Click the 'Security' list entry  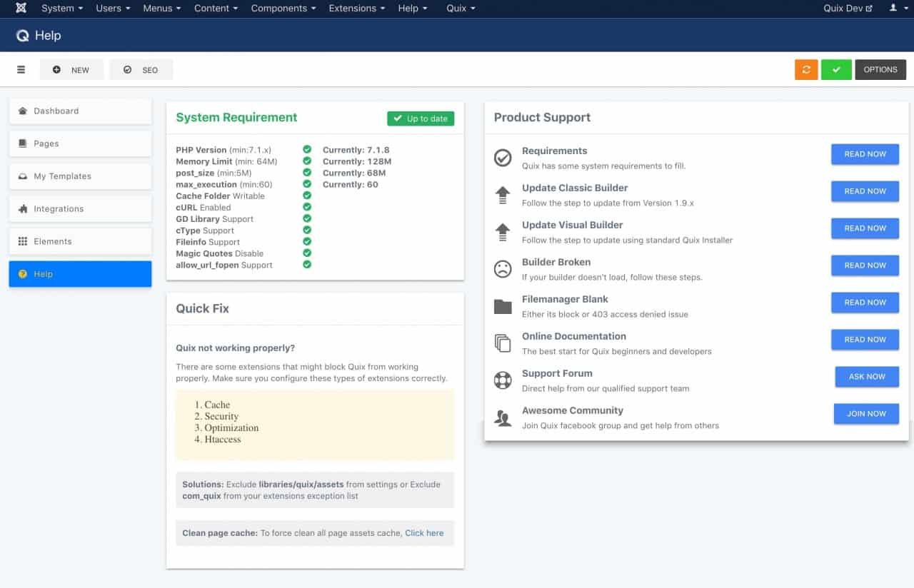point(221,416)
